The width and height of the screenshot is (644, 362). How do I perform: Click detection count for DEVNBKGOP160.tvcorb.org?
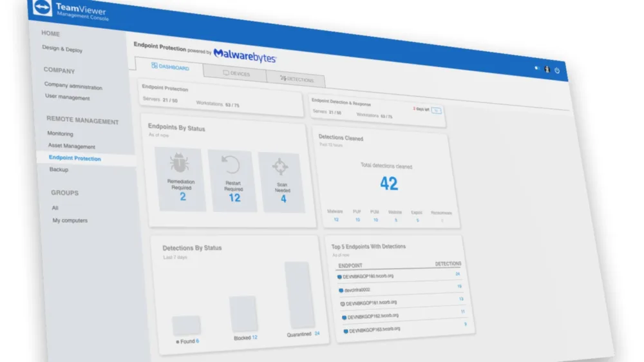457,274
